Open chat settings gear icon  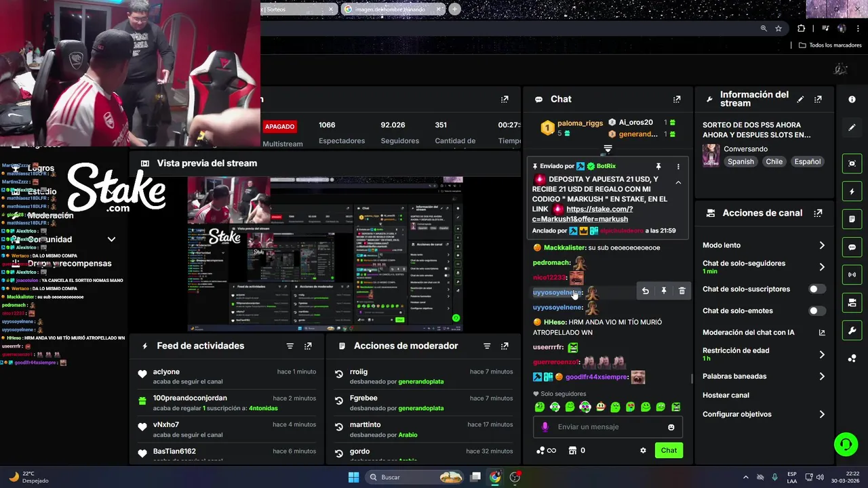coord(643,450)
